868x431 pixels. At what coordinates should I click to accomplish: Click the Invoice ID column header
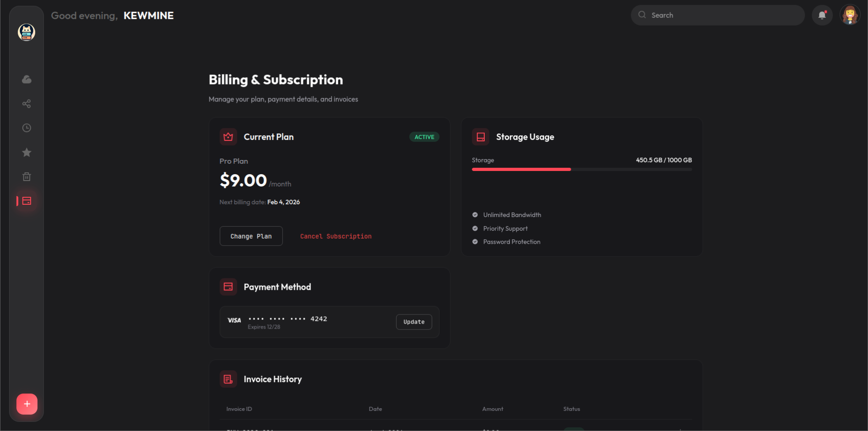[x=239, y=409]
